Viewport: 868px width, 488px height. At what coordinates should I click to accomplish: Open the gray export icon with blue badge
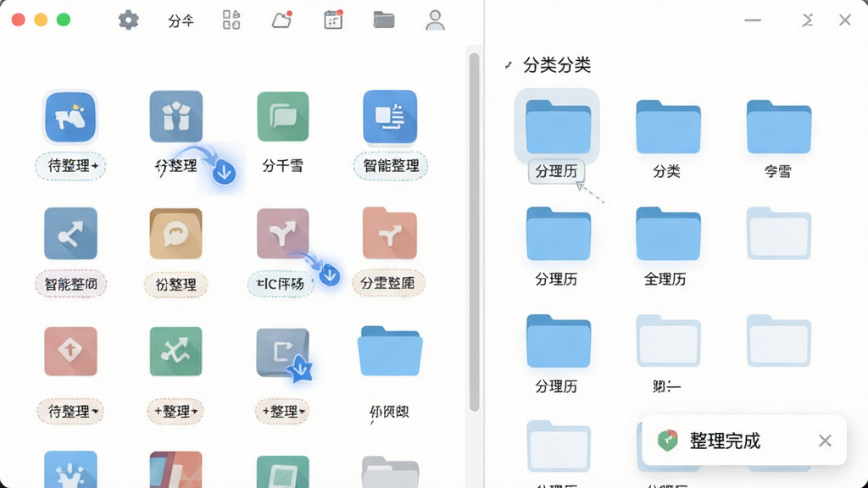(283, 352)
